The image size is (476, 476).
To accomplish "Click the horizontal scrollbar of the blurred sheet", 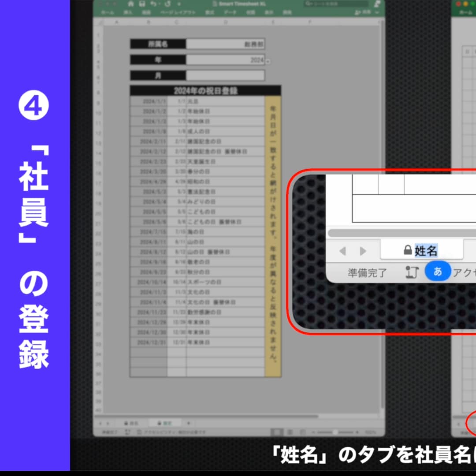I will click(206, 416).
